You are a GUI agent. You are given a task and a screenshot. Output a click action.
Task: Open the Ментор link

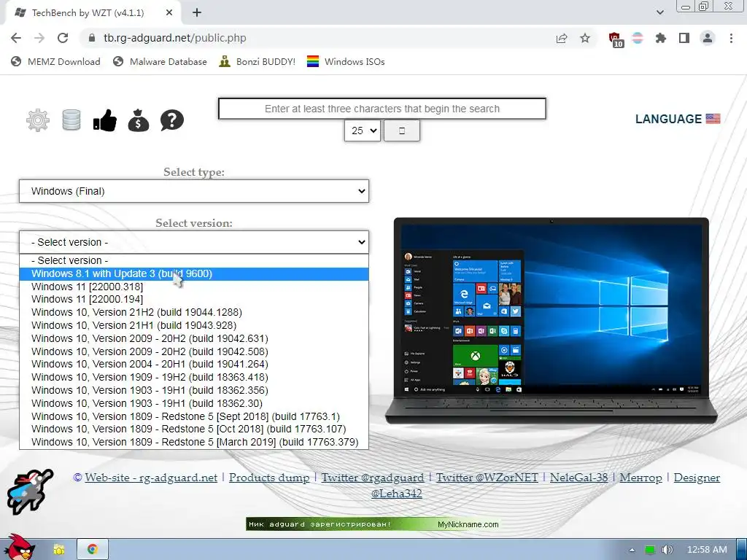tap(640, 477)
